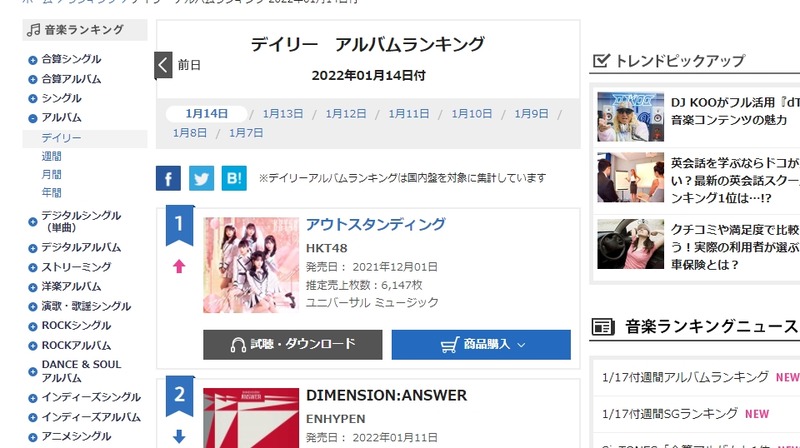The height and width of the screenshot is (448, 800).
Task: Open 商品購入 dropdown for アウトスタンディング
Action: click(x=481, y=344)
